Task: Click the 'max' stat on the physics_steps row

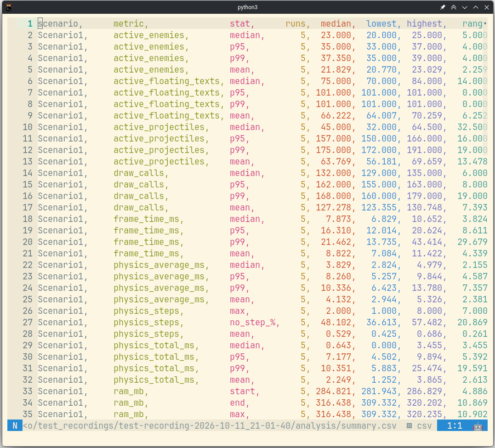Action: coord(238,311)
